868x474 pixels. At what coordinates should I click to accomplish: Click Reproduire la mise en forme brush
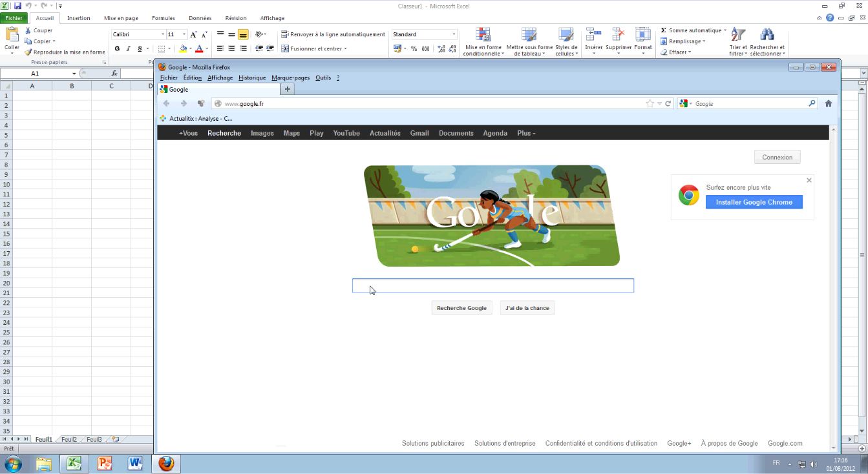pyautogui.click(x=28, y=52)
